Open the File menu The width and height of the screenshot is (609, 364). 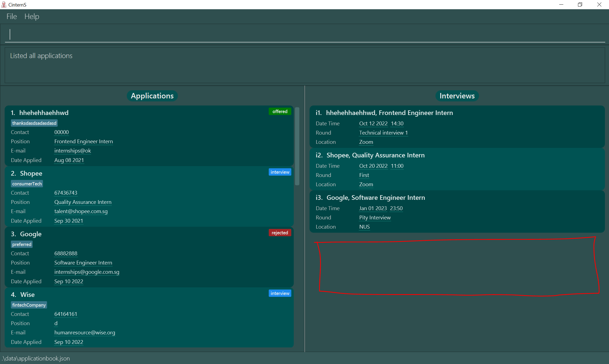(x=12, y=17)
